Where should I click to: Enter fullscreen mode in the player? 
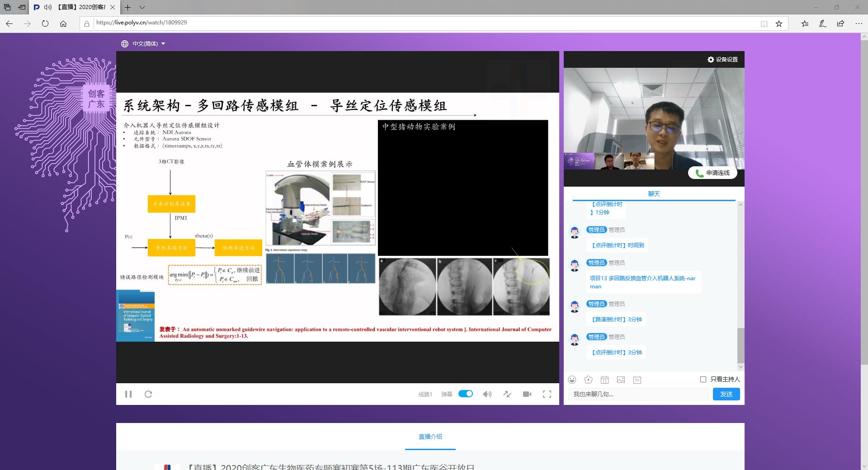pos(547,394)
